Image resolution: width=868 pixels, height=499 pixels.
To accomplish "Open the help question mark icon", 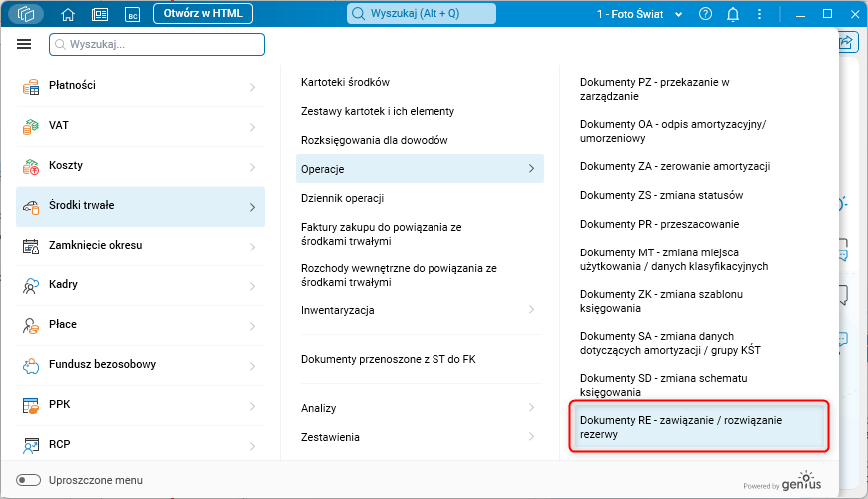I will [x=705, y=14].
